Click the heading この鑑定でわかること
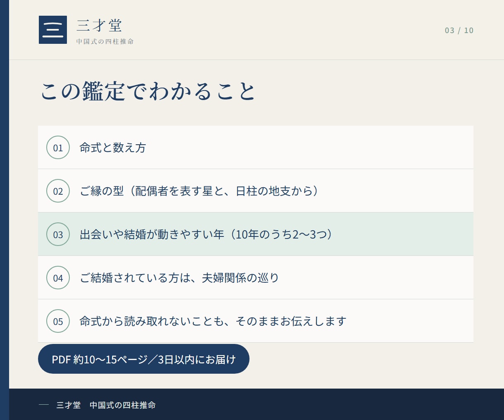 coord(148,91)
